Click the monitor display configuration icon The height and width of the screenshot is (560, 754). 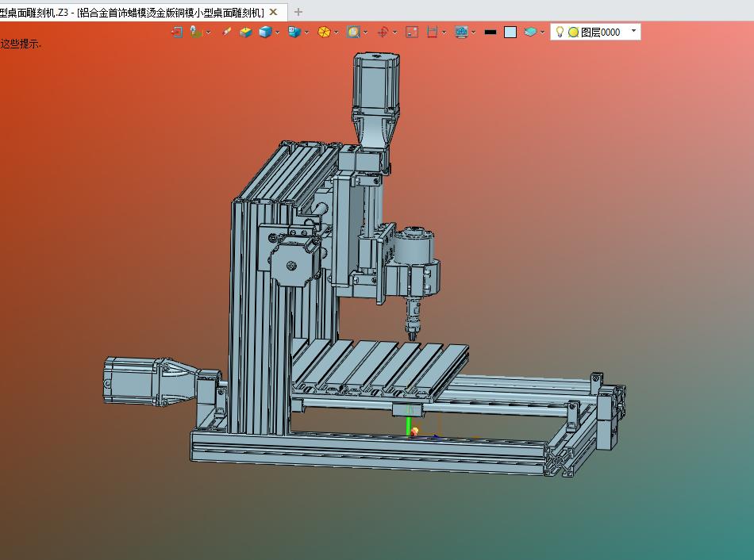pos(461,33)
